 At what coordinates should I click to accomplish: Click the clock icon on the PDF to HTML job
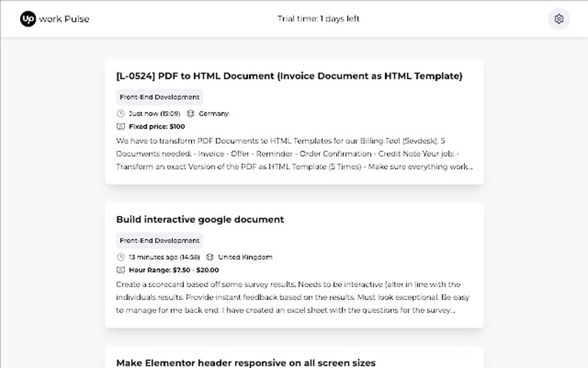click(120, 113)
